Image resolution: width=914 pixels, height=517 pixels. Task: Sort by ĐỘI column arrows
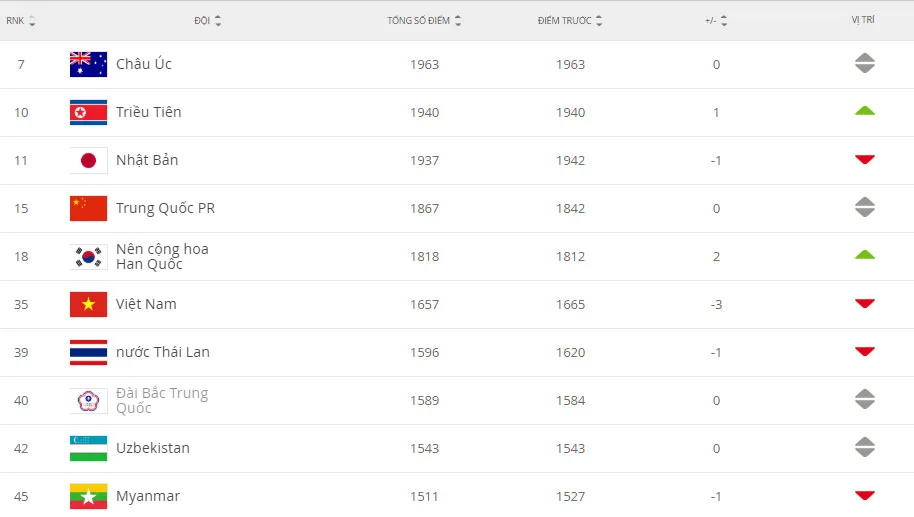click(218, 21)
